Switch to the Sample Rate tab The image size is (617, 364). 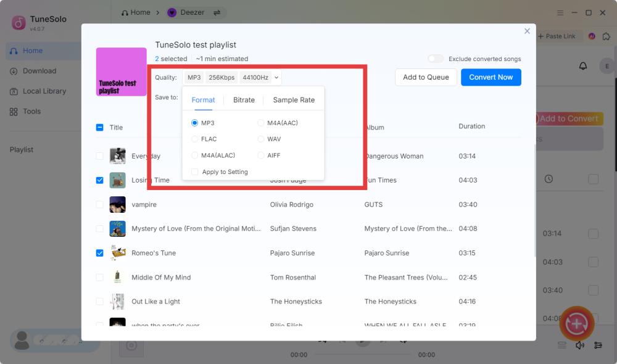point(294,100)
